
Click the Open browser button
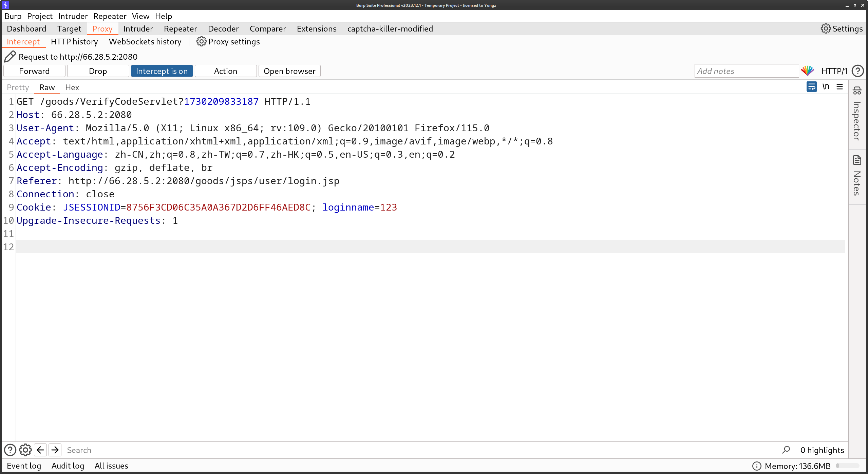289,71
